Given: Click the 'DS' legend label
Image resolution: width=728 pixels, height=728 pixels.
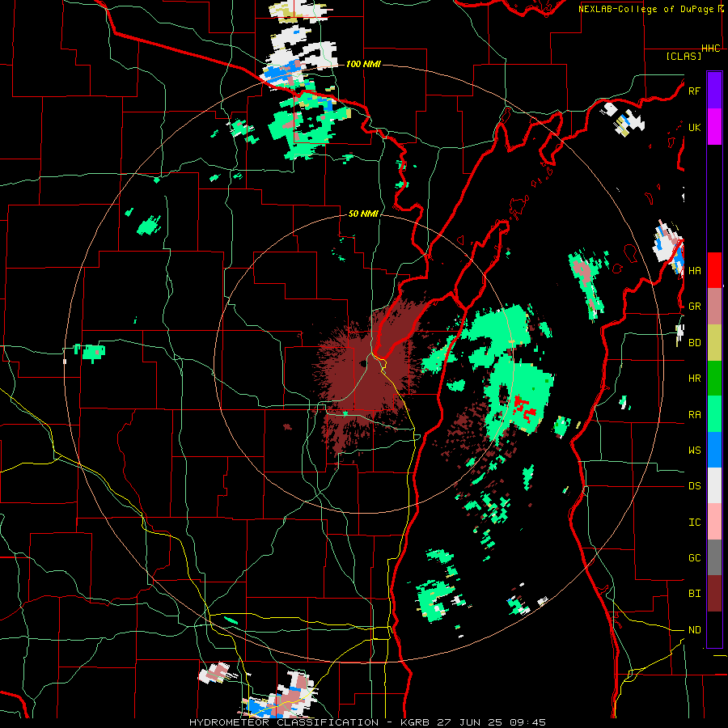Looking at the screenshot, I should (694, 486).
